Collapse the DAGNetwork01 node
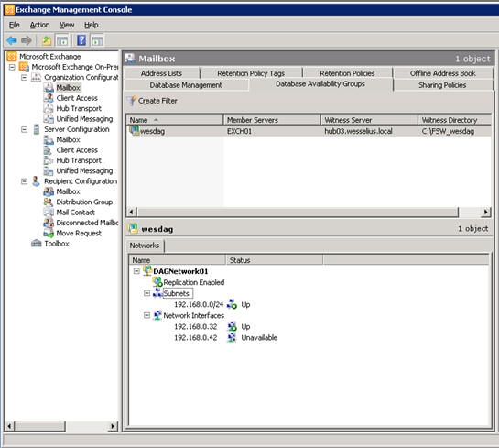This screenshot has height=448, width=499. point(136,271)
